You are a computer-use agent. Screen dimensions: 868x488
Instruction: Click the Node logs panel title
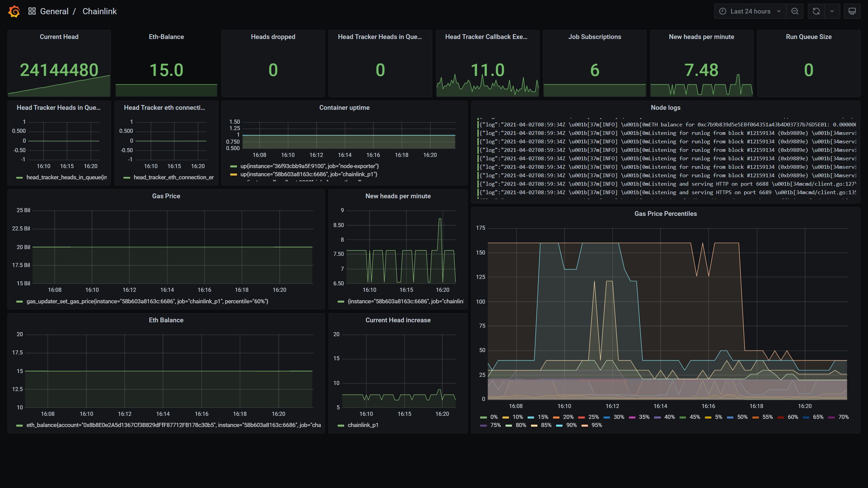(x=665, y=107)
